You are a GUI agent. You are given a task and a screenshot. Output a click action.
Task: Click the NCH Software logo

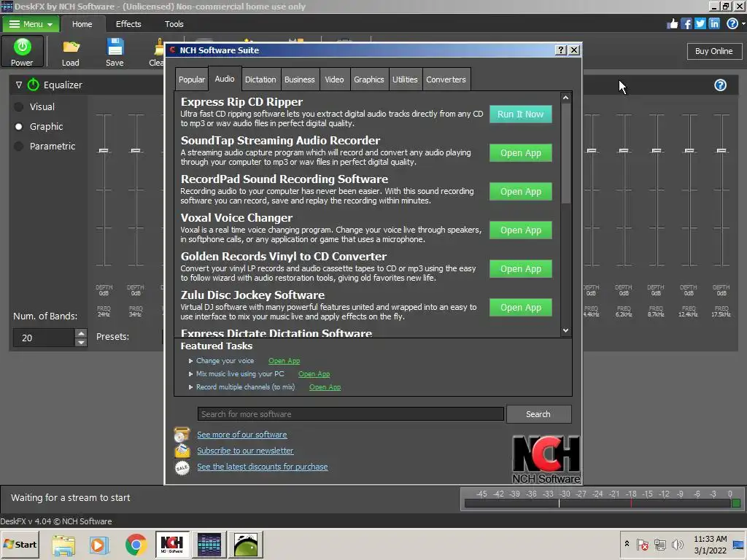coord(546,459)
